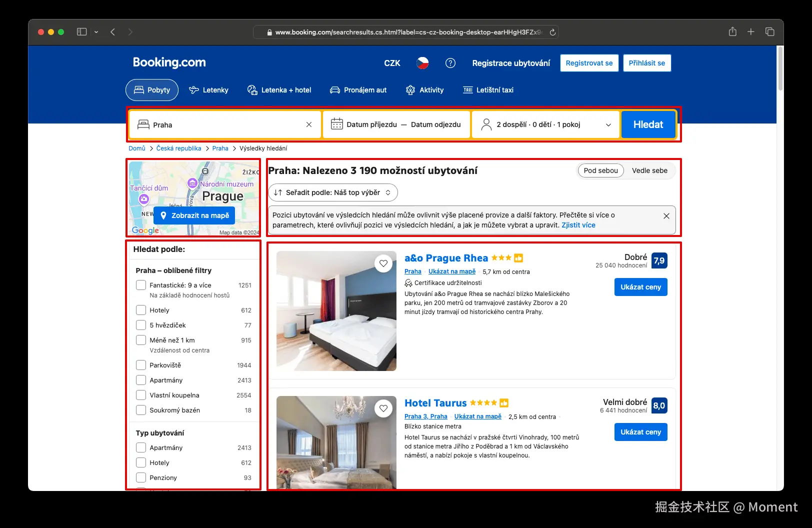Click the 7,9 review score badge
The height and width of the screenshot is (528, 812).
click(x=659, y=260)
